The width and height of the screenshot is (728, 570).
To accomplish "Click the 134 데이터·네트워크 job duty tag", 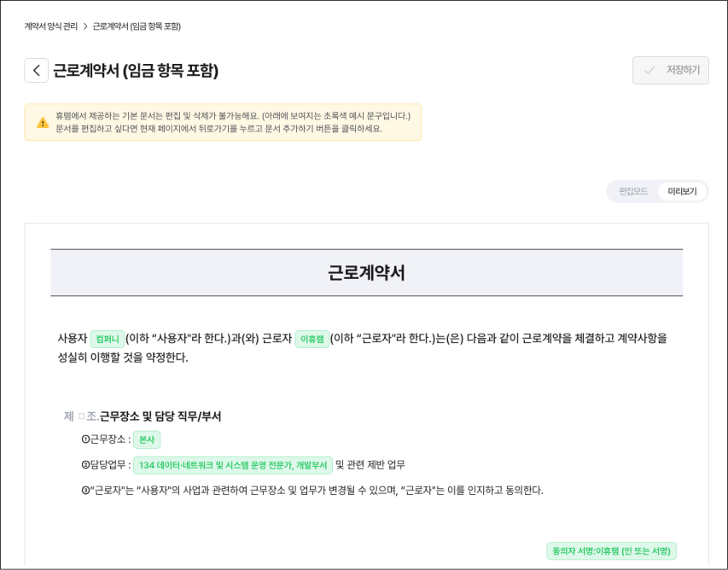I will 232,465.
